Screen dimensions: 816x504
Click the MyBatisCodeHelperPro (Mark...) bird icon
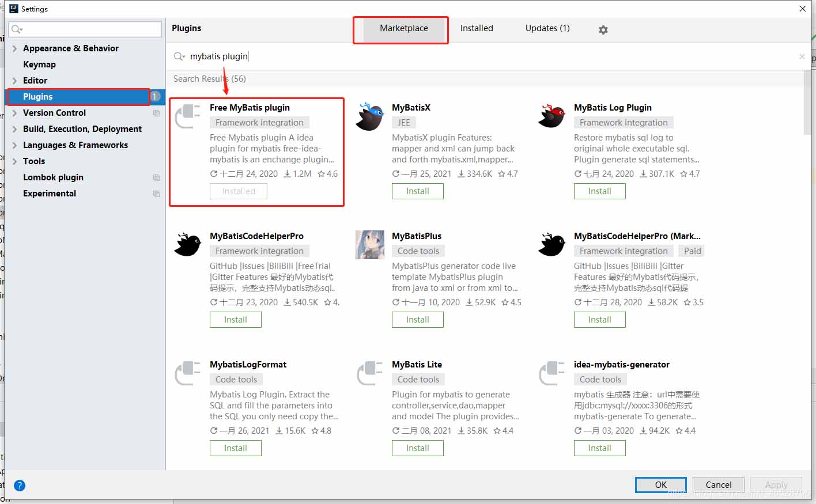[552, 245]
